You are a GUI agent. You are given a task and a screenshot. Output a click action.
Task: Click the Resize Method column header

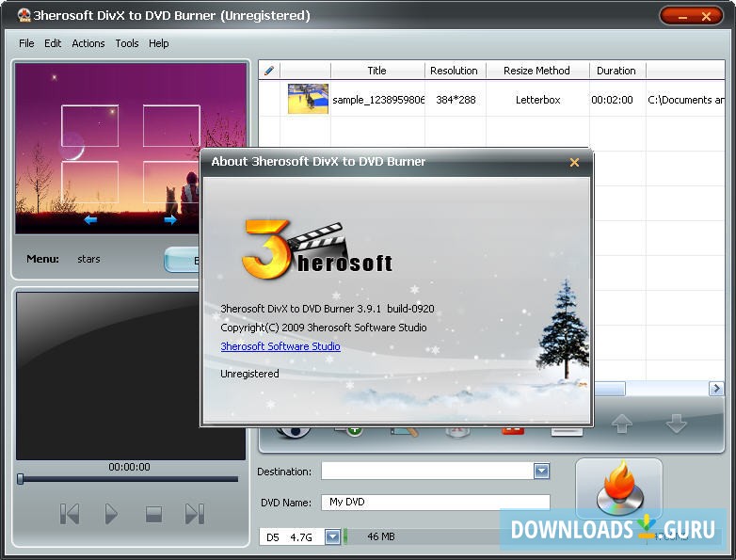[537, 71]
